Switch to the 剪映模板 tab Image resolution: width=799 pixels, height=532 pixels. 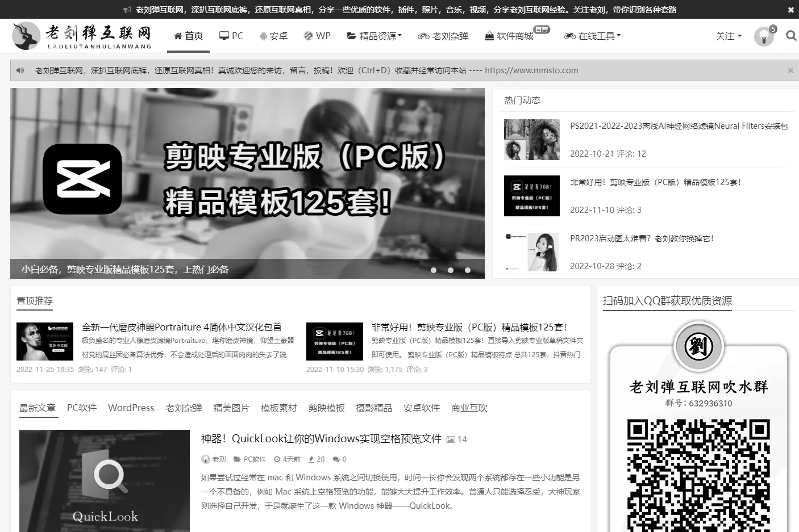[x=327, y=408]
